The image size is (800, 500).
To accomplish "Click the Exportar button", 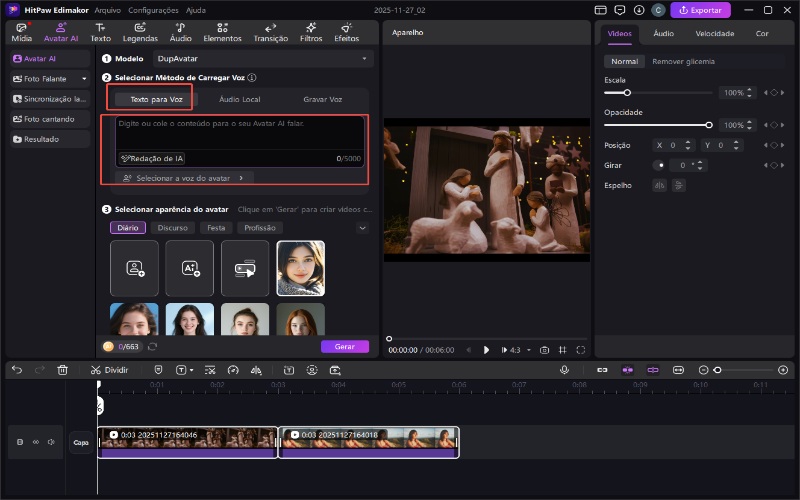I will [x=700, y=10].
